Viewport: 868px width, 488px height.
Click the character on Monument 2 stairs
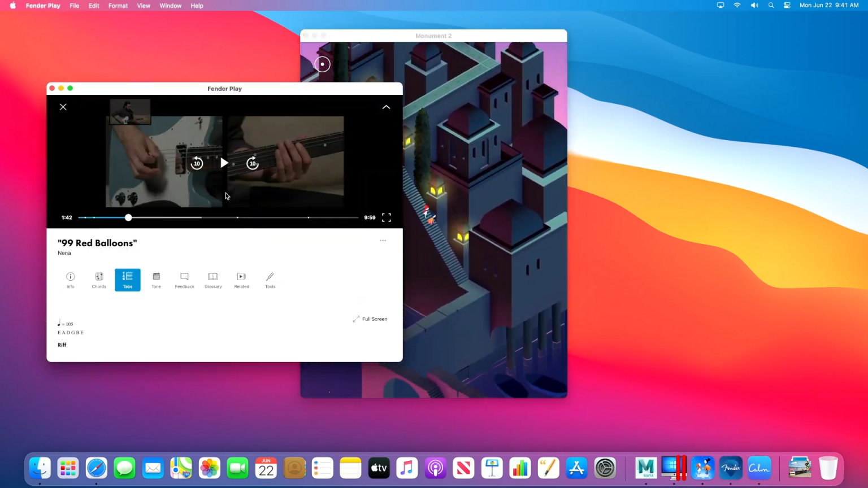coord(428,215)
